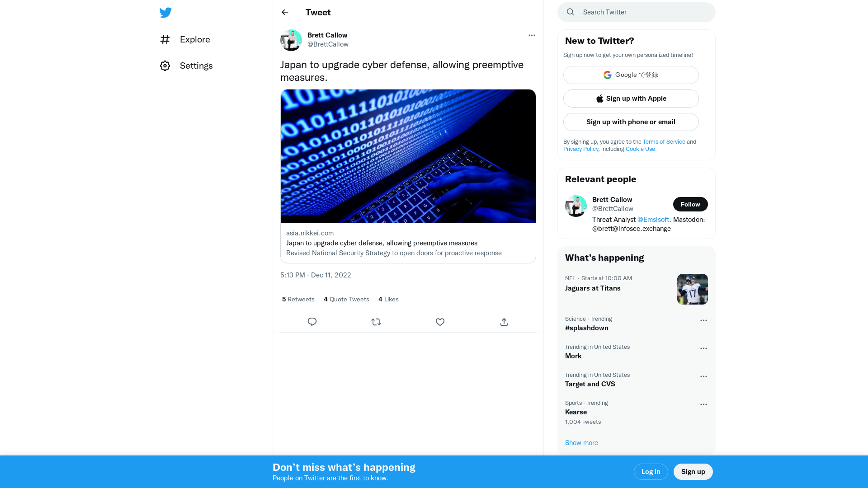The width and height of the screenshot is (868, 488).
Task: Follow Brett Callow
Action: click(690, 204)
